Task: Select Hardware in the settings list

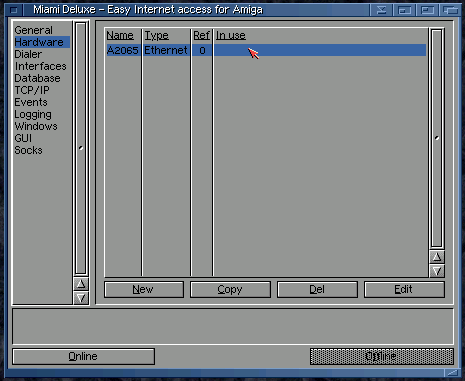Action: coord(42,42)
